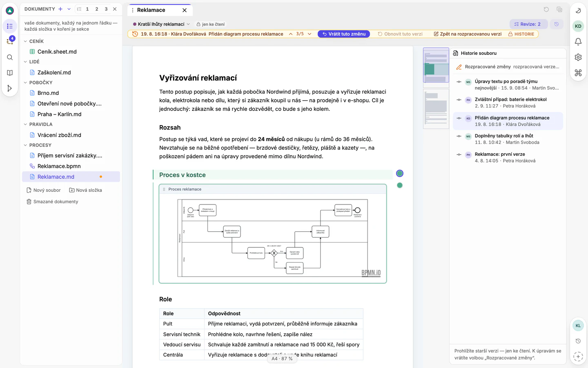
Task: Open the document list view in left rail
Action: coord(10,26)
